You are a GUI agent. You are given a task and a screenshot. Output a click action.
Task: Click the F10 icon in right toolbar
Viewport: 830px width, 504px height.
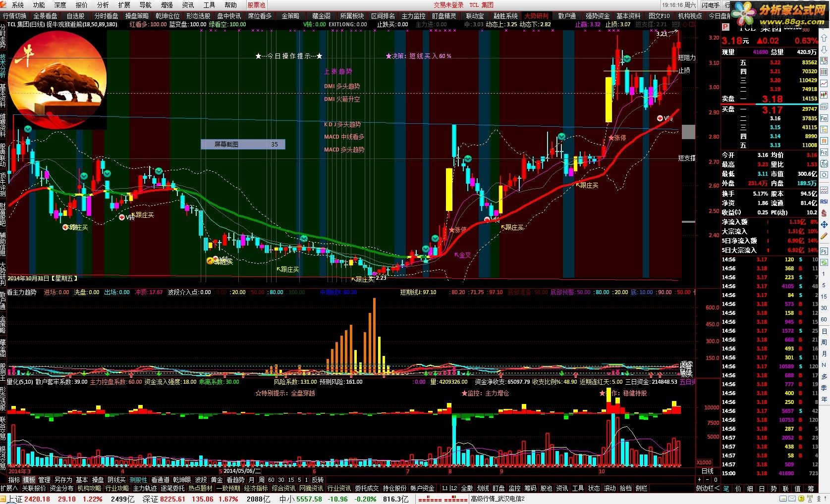[825, 119]
